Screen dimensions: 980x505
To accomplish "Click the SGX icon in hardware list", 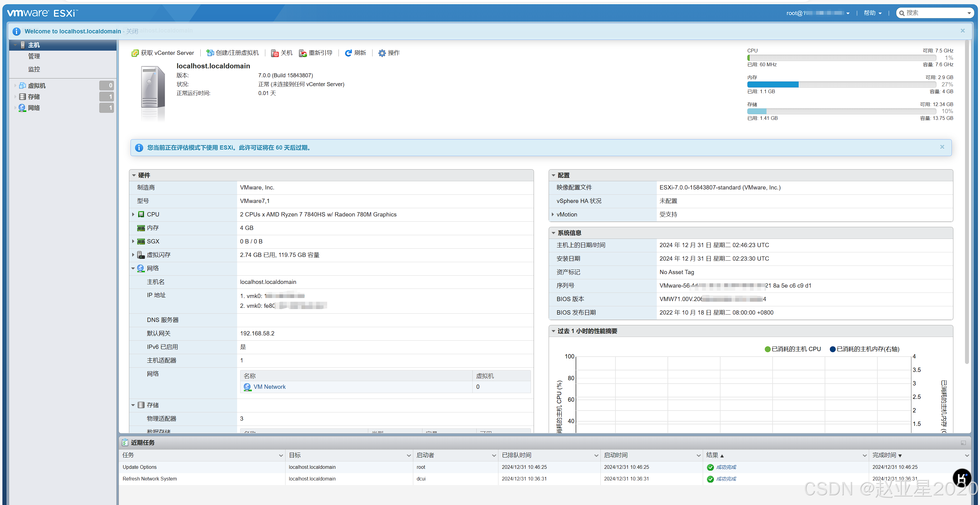I will pyautogui.click(x=141, y=241).
